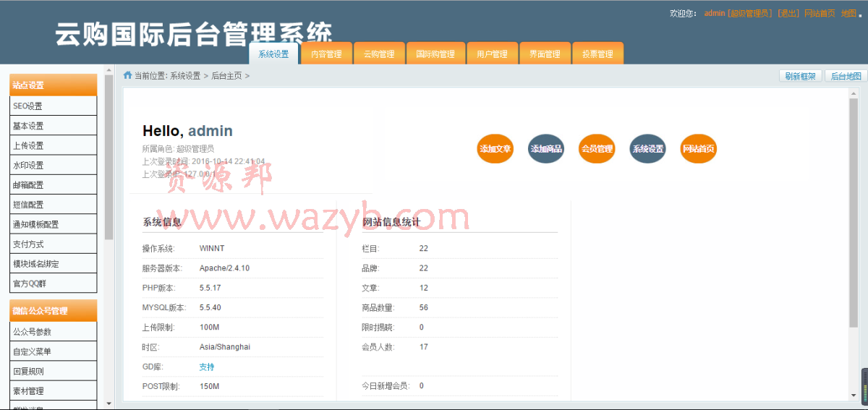Open 自定义菜单 in the sidebar
Image resolution: width=868 pixels, height=410 pixels.
[54, 351]
